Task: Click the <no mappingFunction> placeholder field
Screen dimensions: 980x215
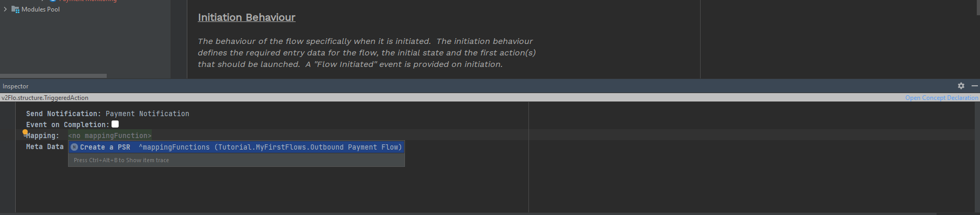Action: tap(109, 136)
